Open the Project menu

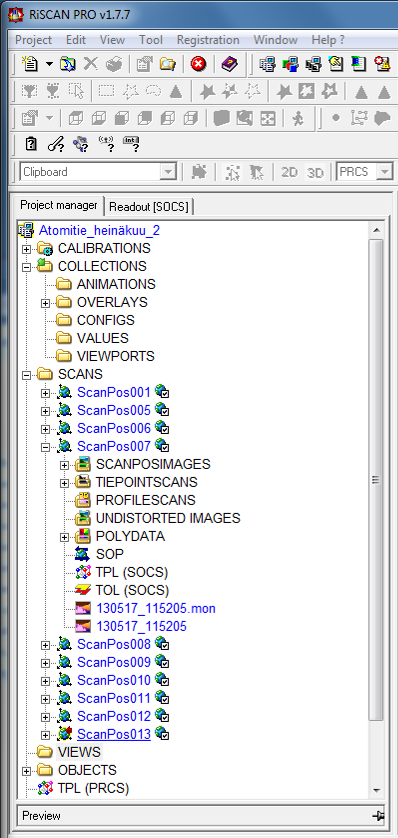[x=33, y=40]
